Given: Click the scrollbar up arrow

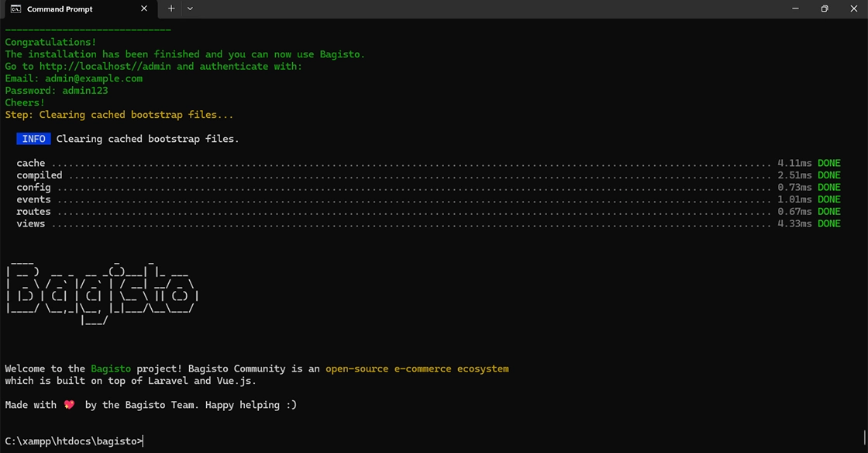Looking at the screenshot, I should coord(863,24).
